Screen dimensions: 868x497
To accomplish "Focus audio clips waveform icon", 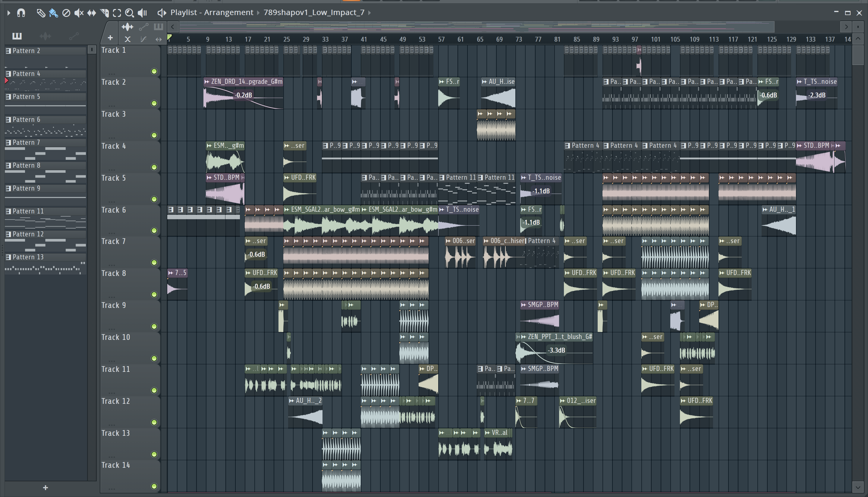I will click(x=127, y=27).
